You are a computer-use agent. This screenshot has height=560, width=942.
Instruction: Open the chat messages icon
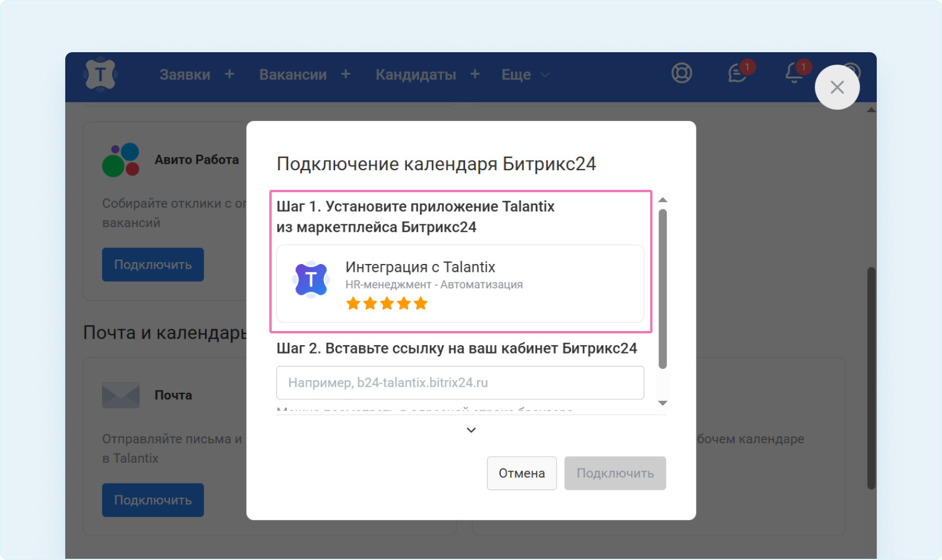click(x=739, y=72)
